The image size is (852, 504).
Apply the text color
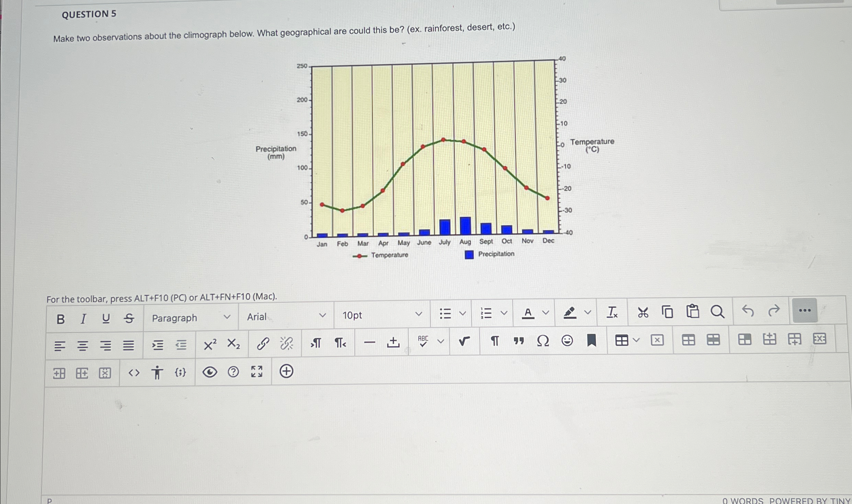(x=528, y=313)
